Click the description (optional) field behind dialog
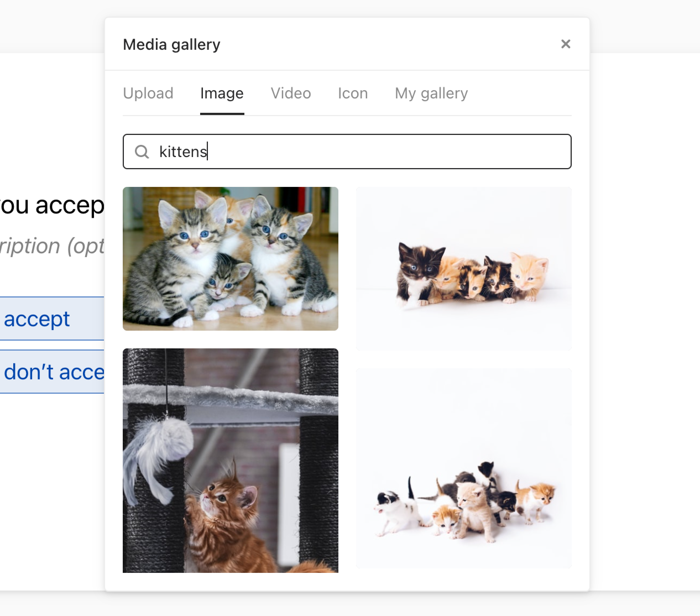This screenshot has height=616, width=700. [52, 246]
